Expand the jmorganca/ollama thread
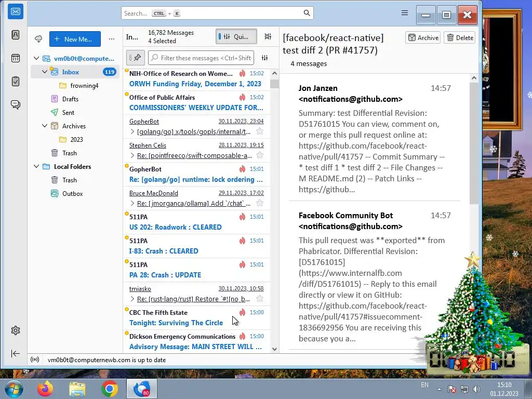The width and height of the screenshot is (532, 399). (132, 203)
